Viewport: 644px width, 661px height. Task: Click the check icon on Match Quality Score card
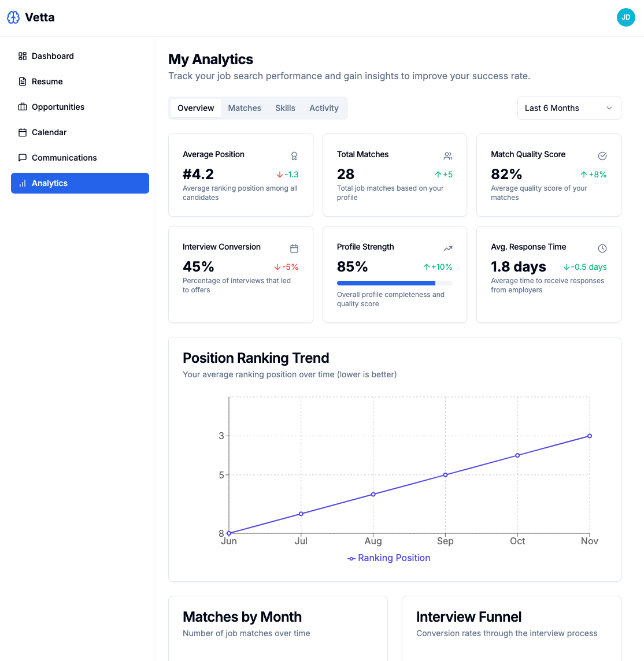click(x=602, y=156)
